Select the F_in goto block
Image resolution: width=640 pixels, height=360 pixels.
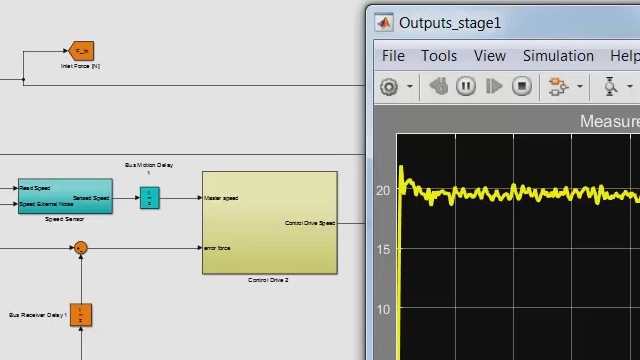pos(81,51)
